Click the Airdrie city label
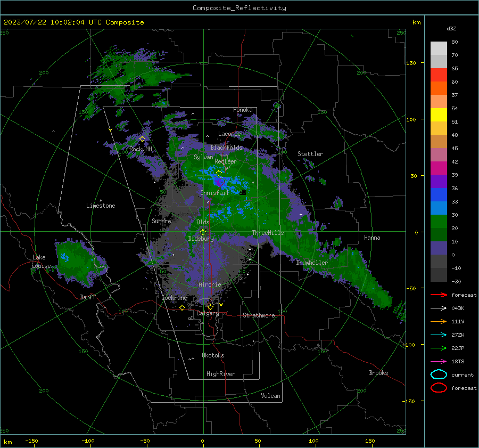The width and height of the screenshot is (479, 448). pyautogui.click(x=210, y=284)
